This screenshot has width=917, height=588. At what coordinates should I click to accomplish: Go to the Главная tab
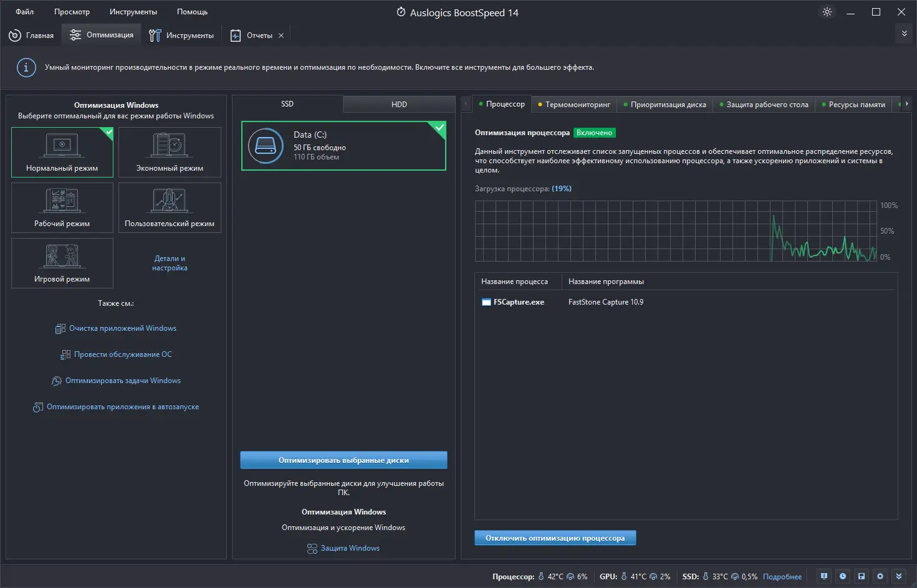tap(31, 36)
